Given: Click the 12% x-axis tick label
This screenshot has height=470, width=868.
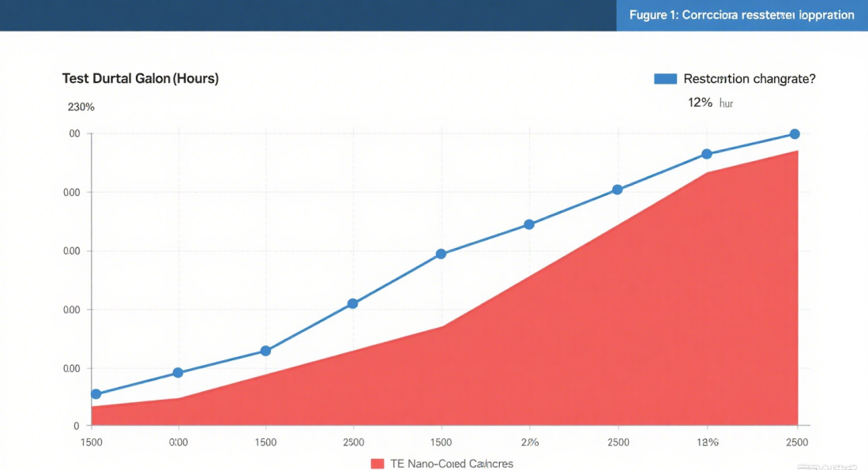Looking at the screenshot, I should tap(707, 442).
